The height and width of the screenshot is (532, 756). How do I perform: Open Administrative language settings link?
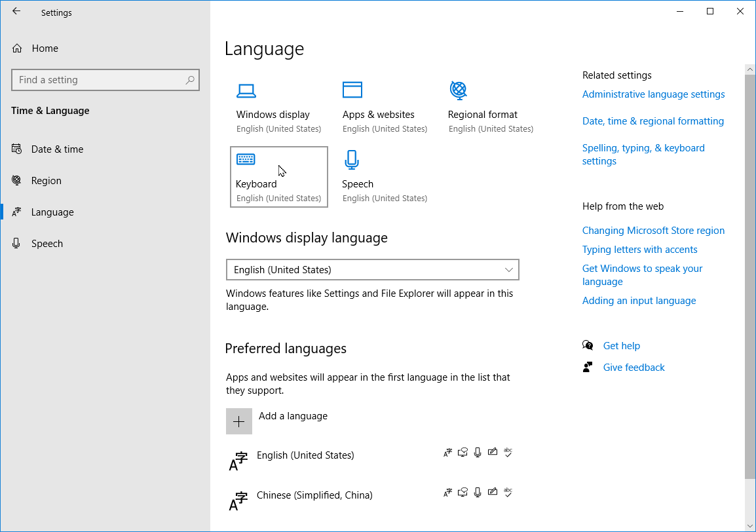click(x=653, y=94)
